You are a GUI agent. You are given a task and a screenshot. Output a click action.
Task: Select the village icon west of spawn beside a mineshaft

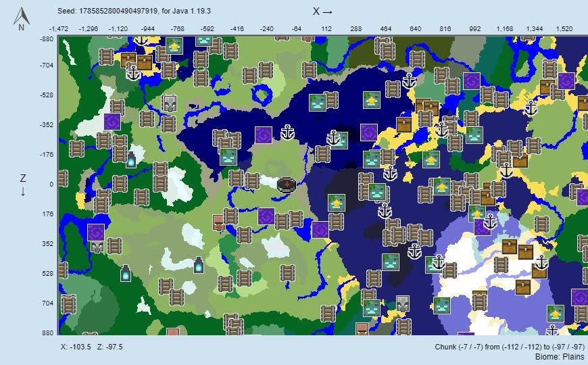pyautogui.click(x=218, y=223)
